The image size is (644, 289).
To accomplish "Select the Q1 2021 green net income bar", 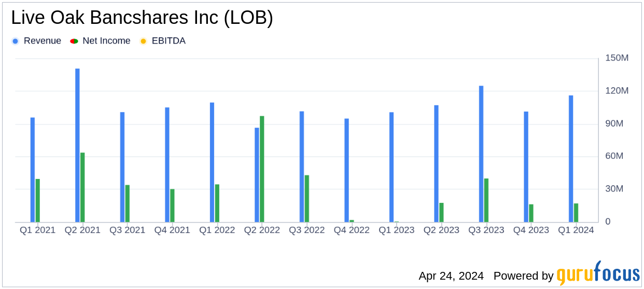I will [x=38, y=200].
